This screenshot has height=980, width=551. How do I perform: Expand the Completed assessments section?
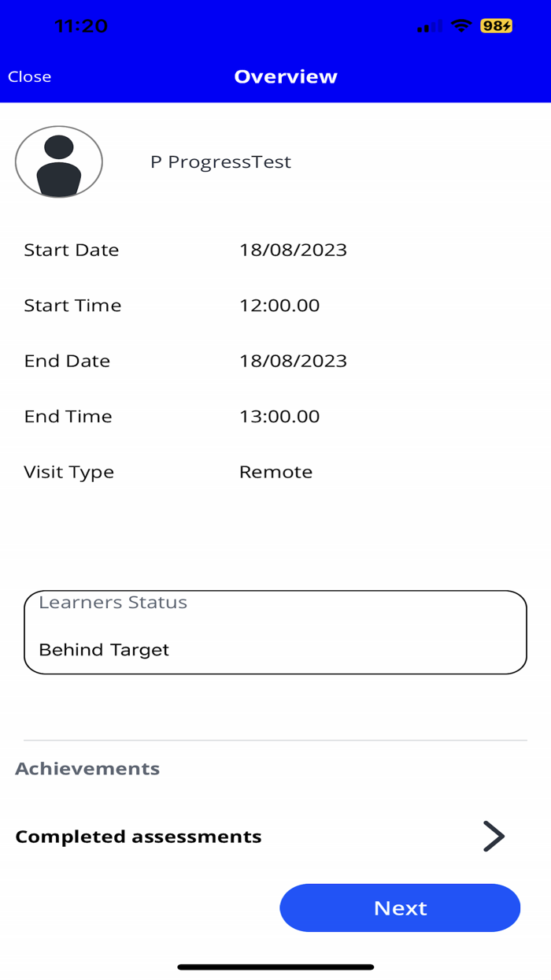[x=139, y=837]
